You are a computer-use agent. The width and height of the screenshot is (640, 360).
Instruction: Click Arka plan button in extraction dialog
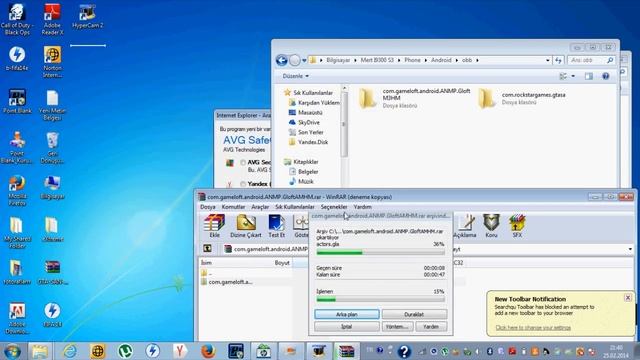click(347, 314)
